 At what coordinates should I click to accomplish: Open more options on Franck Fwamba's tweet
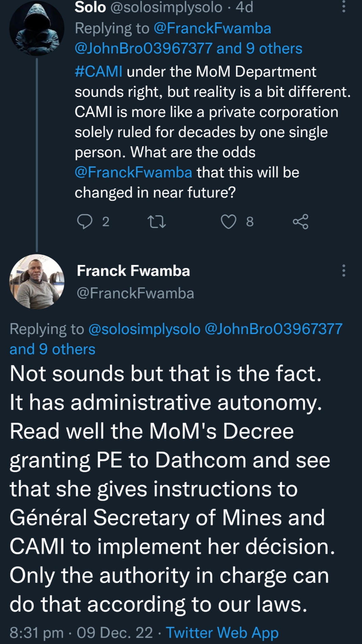coord(344,271)
